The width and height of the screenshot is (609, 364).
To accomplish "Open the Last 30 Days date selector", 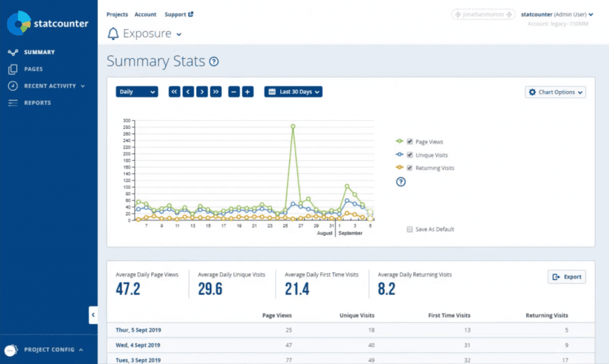I will tap(293, 92).
